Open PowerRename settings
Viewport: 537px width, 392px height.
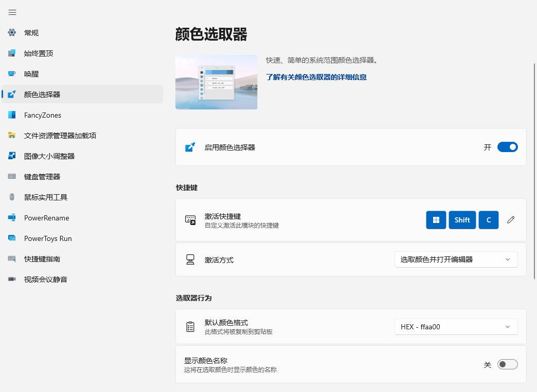82,217
